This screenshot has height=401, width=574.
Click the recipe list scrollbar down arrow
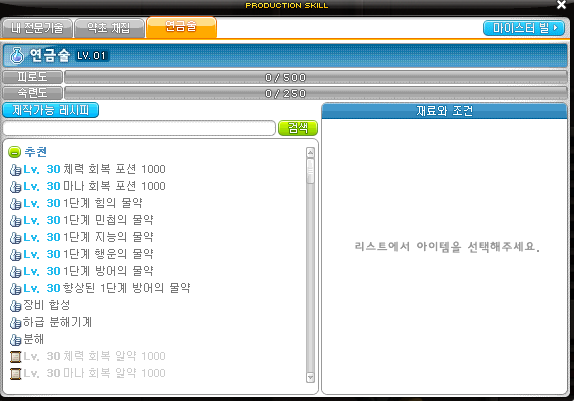pyautogui.click(x=310, y=377)
